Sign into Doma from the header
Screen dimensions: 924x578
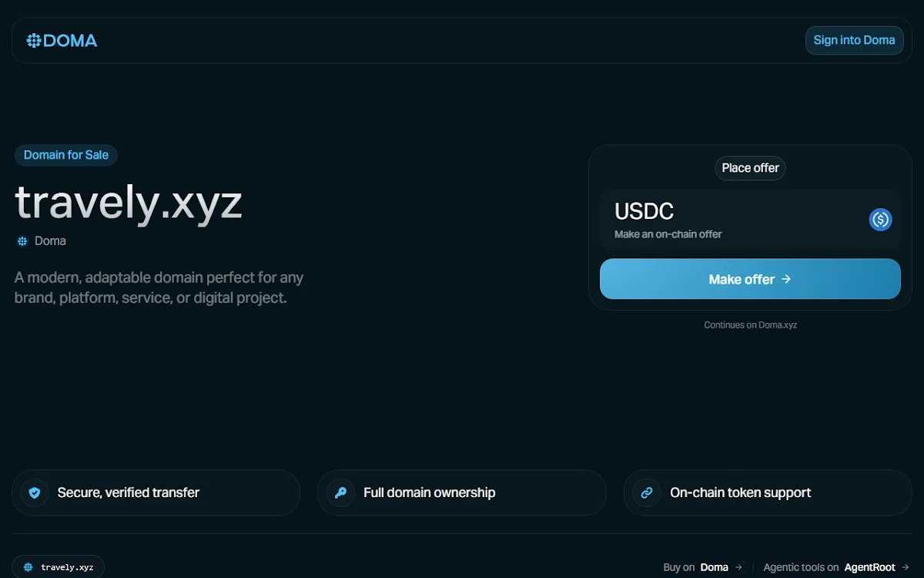click(854, 40)
